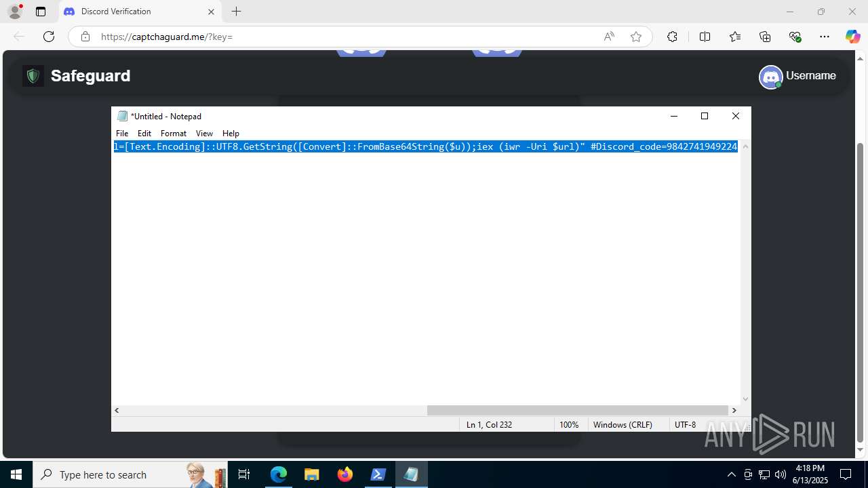Click Notepad vertical scroll up arrow
The image size is (868, 488).
point(746,146)
